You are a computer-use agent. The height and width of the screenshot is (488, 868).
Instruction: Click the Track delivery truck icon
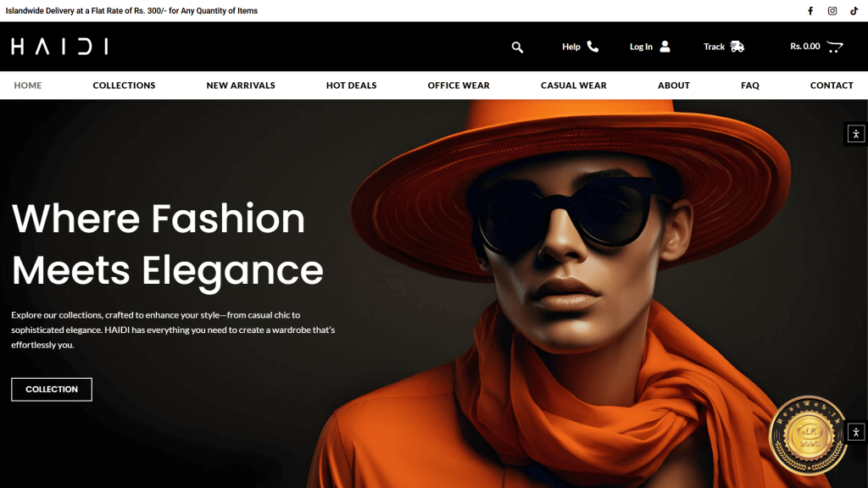point(737,47)
